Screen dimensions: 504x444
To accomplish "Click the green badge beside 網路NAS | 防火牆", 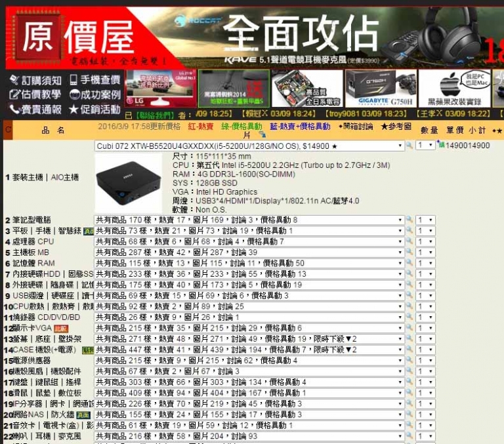I will pos(83,415).
